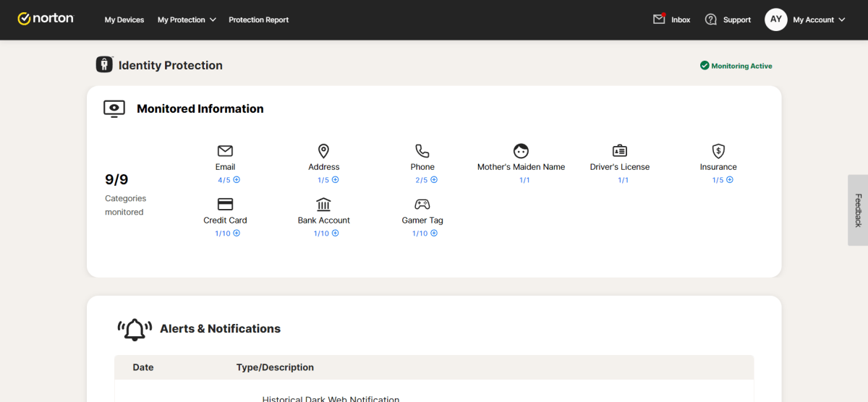Add a credit card via the plus icon

click(x=237, y=233)
